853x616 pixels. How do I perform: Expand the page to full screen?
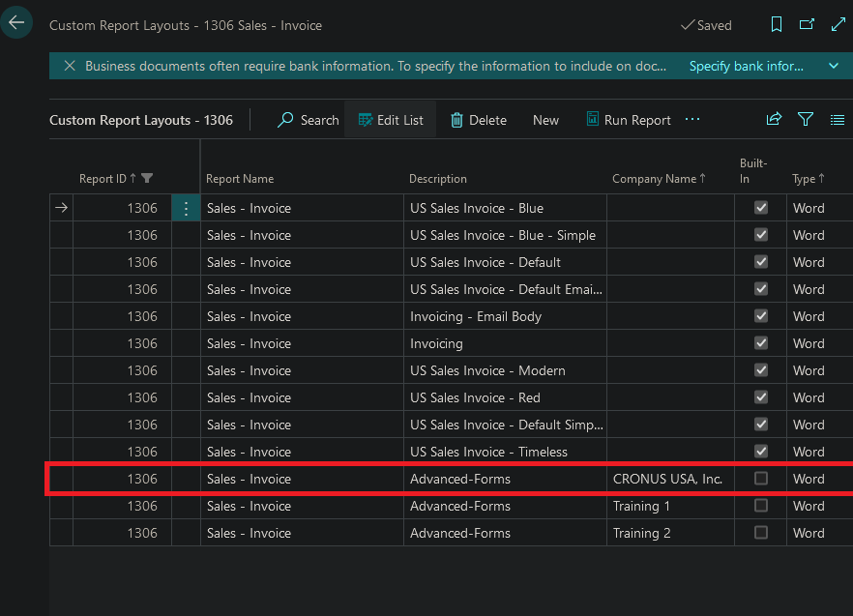pyautogui.click(x=838, y=24)
